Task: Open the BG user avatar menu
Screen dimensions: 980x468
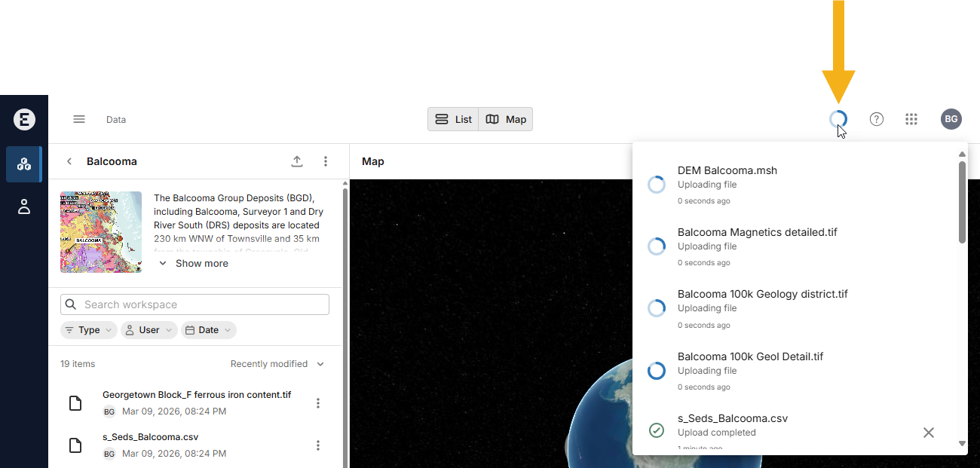Action: (951, 119)
